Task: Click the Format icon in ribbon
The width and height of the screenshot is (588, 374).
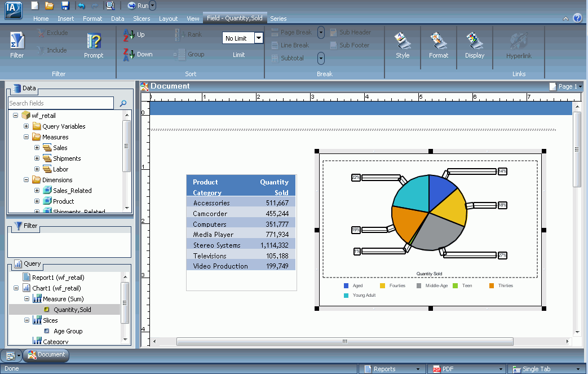Action: tap(439, 41)
